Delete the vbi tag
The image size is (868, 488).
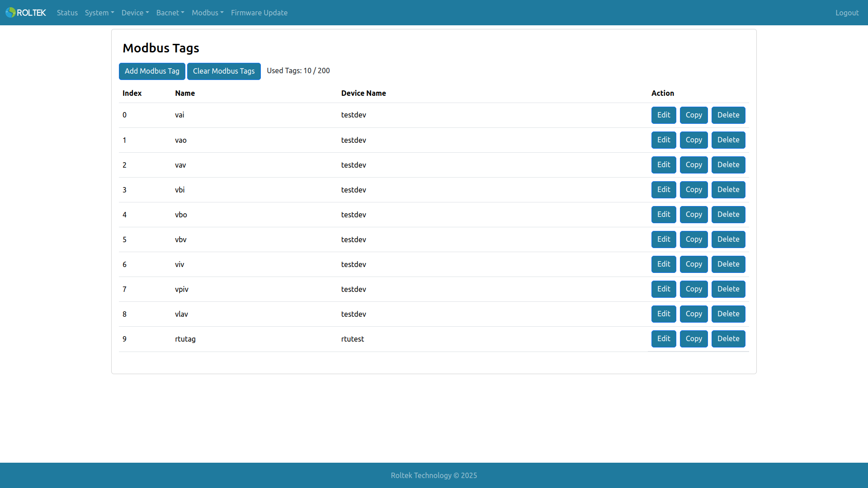click(x=728, y=189)
